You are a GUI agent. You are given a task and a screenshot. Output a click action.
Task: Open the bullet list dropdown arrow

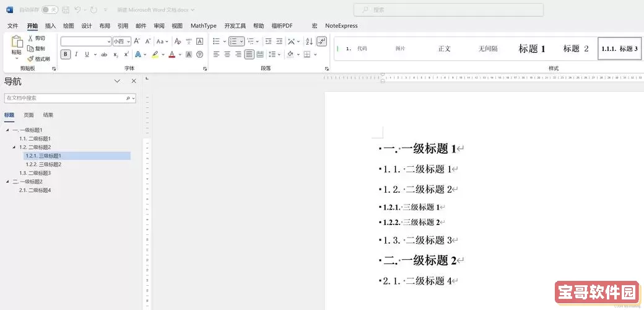[x=224, y=42]
